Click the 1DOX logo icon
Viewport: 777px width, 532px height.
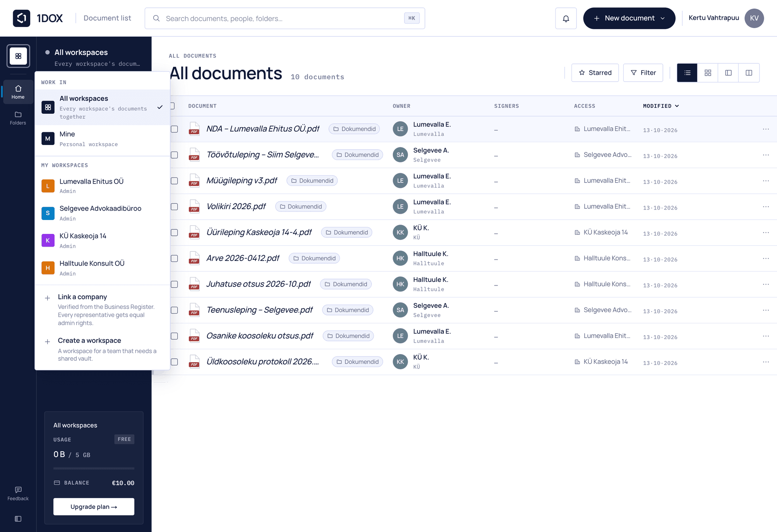point(21,18)
